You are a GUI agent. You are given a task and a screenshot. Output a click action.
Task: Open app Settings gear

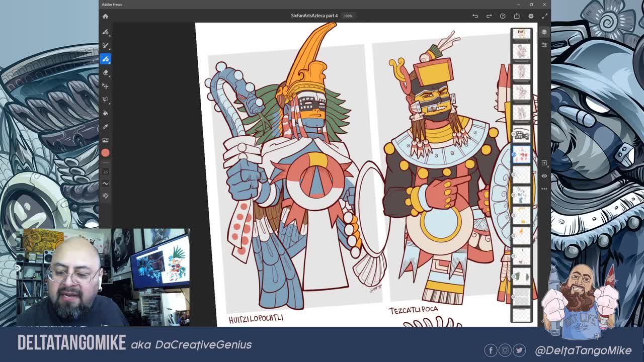point(530,16)
